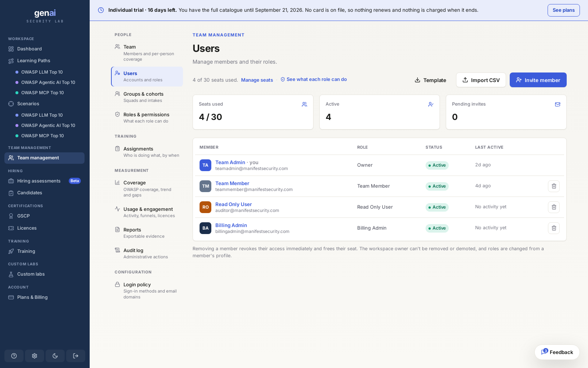Click the Manage seats link

pos(257,80)
